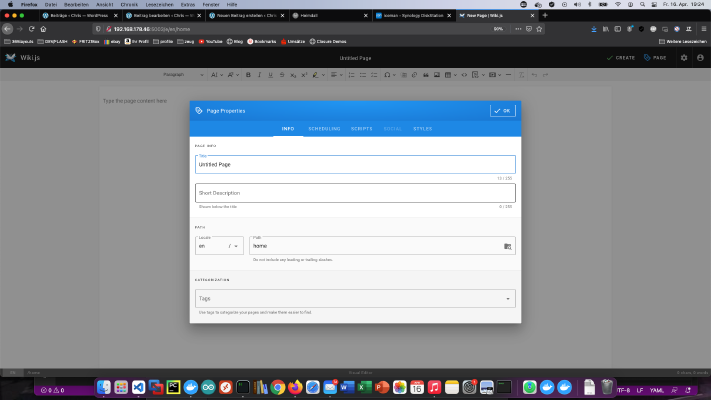Open the ebay bookmark
Image resolution: width=711 pixels, height=400 pixels.
112,41
